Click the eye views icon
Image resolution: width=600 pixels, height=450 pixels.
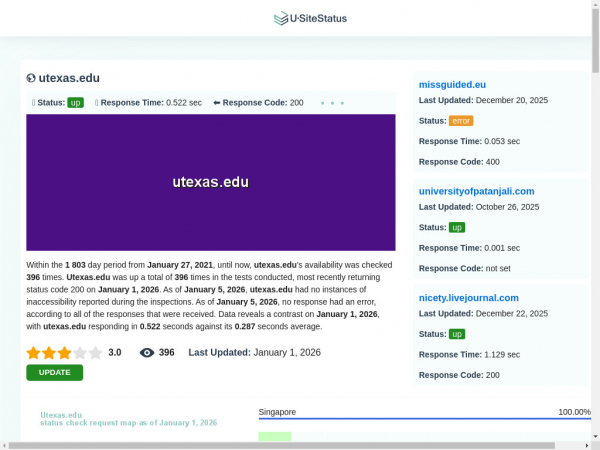[147, 353]
